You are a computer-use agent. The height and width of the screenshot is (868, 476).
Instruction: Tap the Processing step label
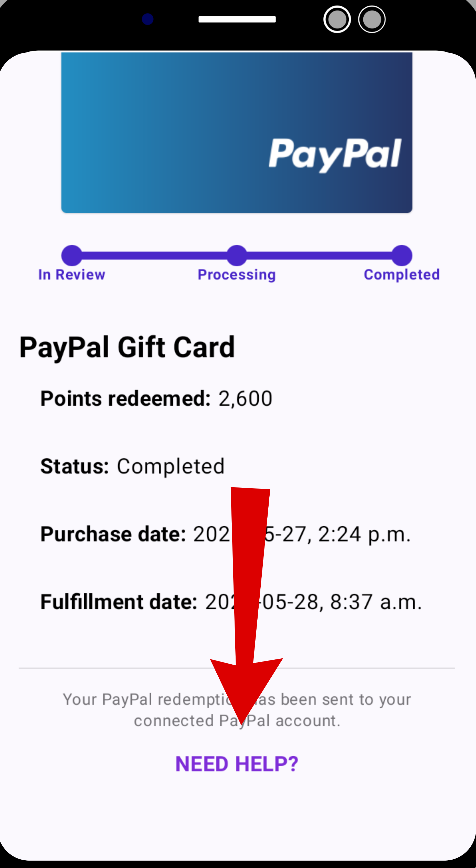[x=237, y=275]
